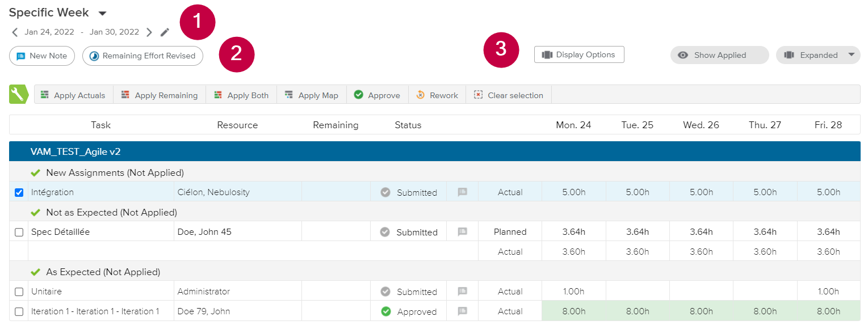Image resolution: width=868 pixels, height=329 pixels.
Task: Collapse the VAM_TEST_Agile v2 project group
Action: point(76,152)
